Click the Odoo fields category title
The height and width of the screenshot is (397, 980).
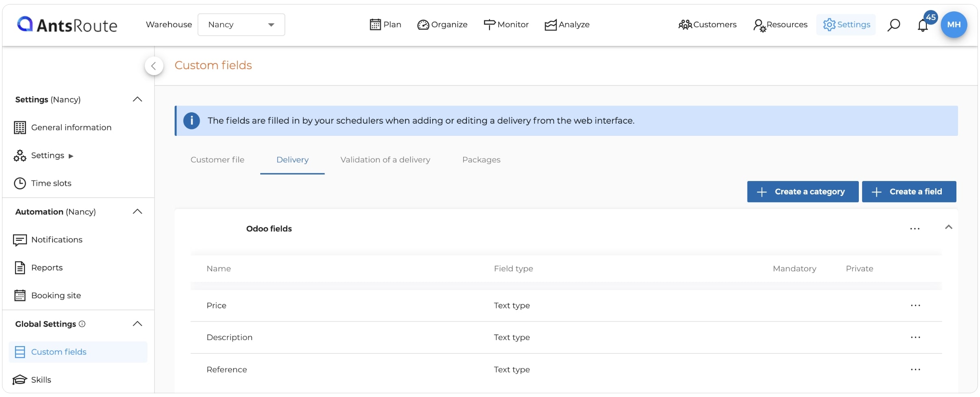coord(269,229)
